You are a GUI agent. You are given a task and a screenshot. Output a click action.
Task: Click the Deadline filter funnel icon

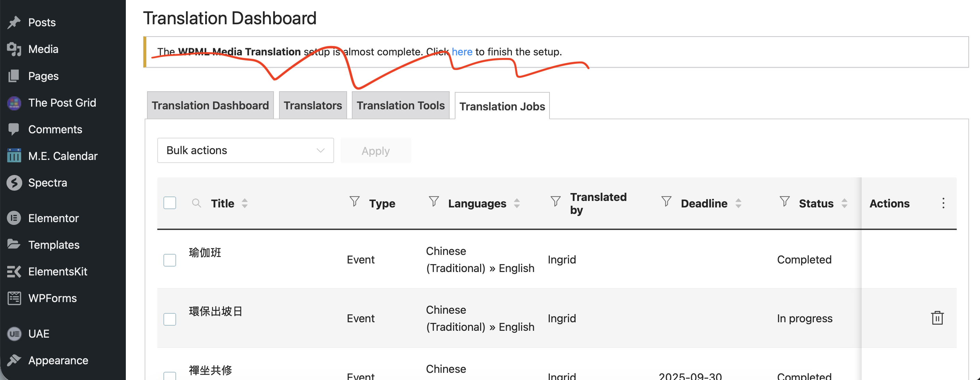tap(666, 201)
